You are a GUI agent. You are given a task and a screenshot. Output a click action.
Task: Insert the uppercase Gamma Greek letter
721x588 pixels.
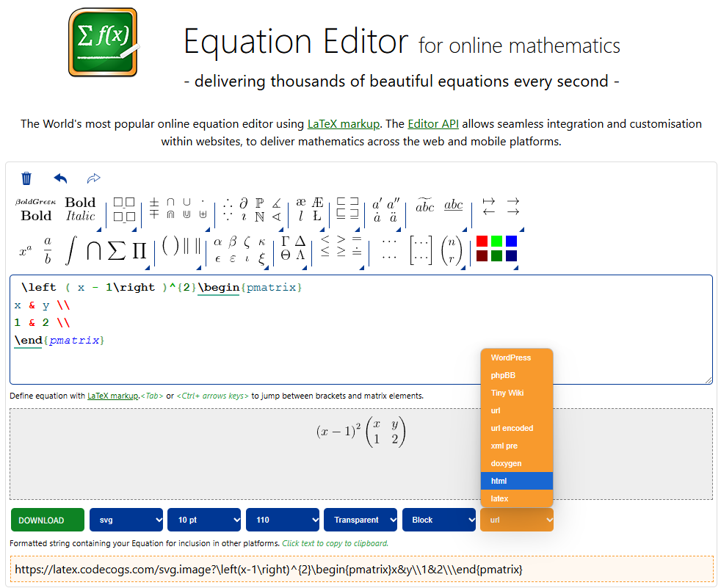[x=286, y=242]
